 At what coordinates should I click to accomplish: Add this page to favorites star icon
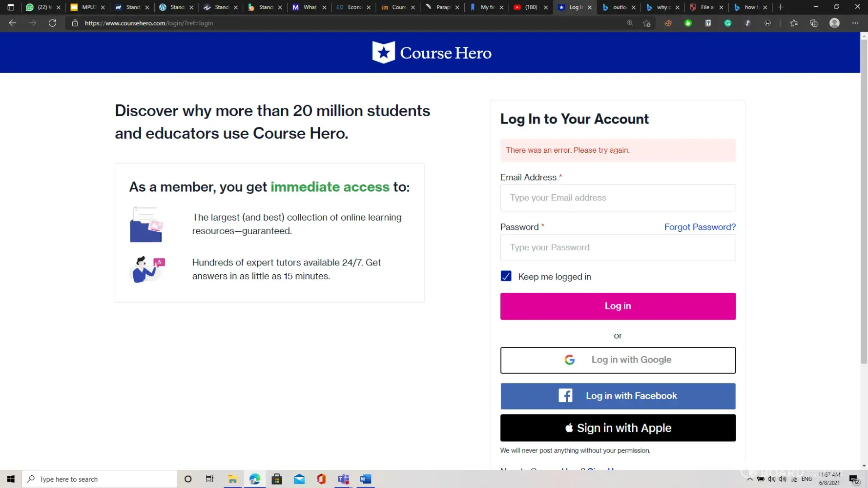pos(647,23)
